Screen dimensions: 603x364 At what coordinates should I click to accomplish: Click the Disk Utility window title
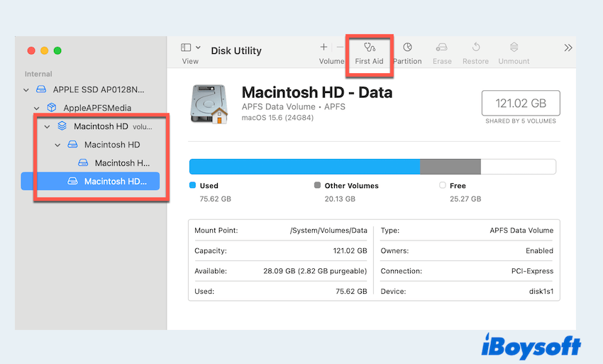(236, 51)
